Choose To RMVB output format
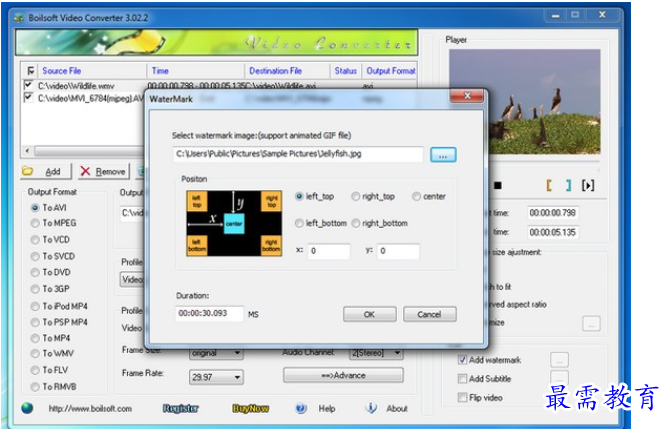The image size is (667, 429). pyautogui.click(x=54, y=387)
